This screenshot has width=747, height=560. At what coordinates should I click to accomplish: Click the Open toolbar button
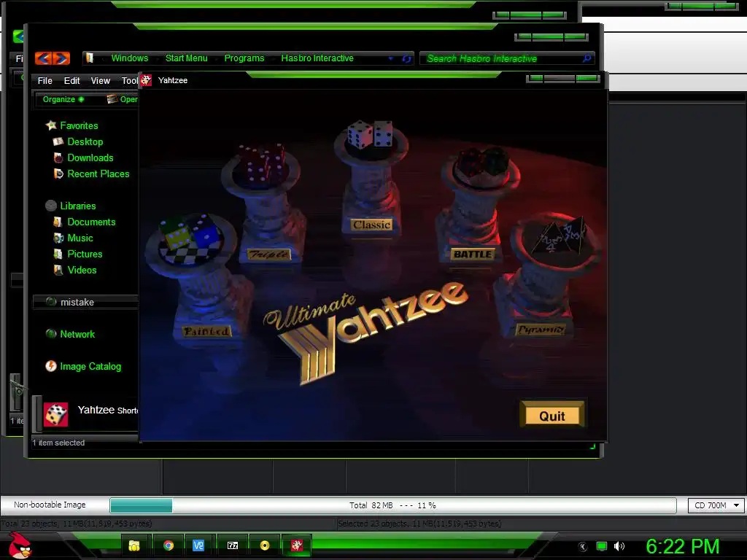pyautogui.click(x=123, y=99)
